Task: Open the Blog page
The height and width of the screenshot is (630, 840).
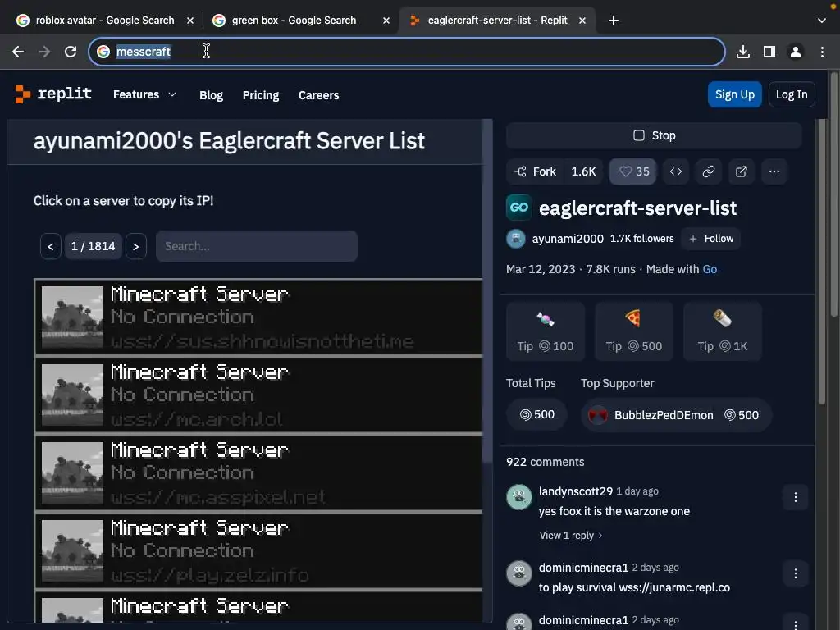Action: tap(211, 95)
